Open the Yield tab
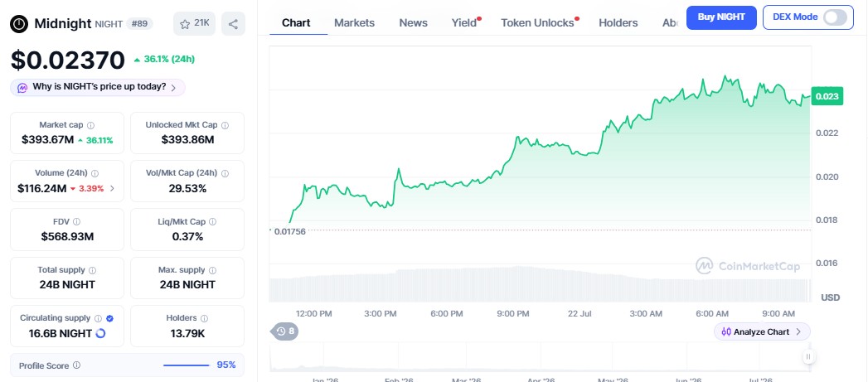 464,22
